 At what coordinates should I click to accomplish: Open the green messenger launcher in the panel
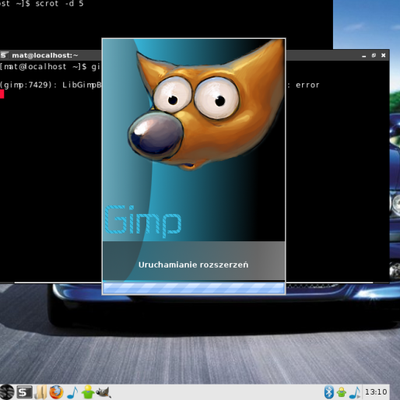point(88,392)
